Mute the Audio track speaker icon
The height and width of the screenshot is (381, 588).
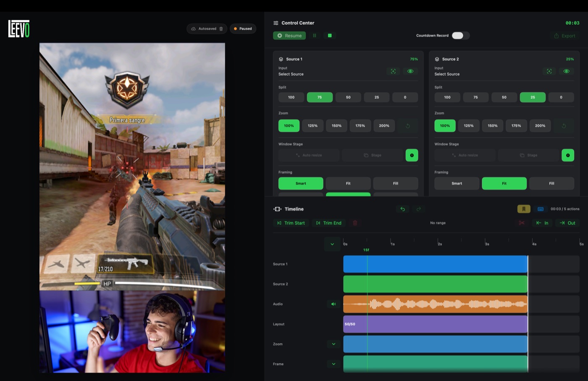pos(333,304)
